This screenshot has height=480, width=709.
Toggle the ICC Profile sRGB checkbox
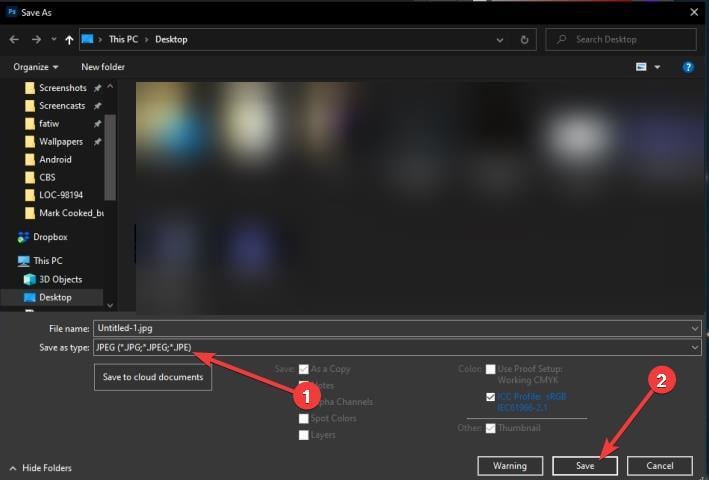[490, 397]
